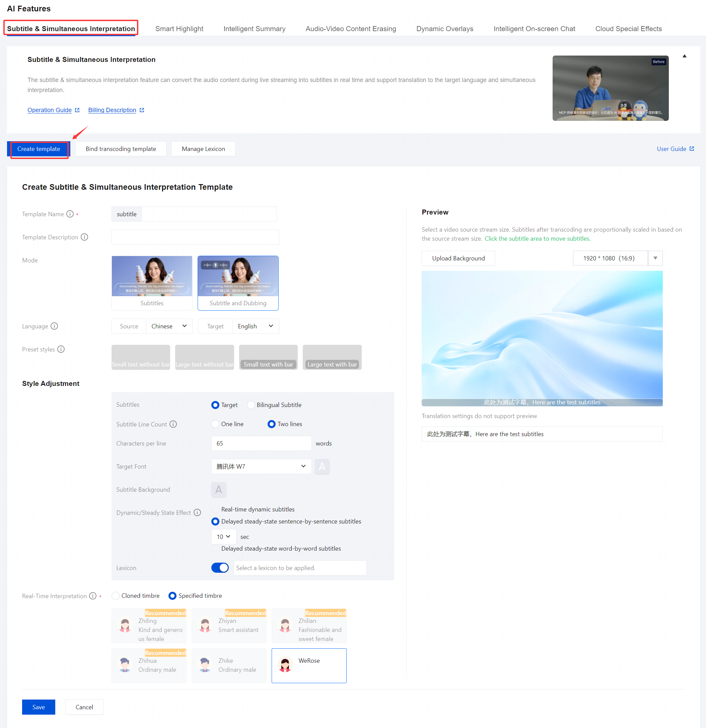Click the Template Name info icon
Viewport: 706px width, 728px height.
(70, 214)
